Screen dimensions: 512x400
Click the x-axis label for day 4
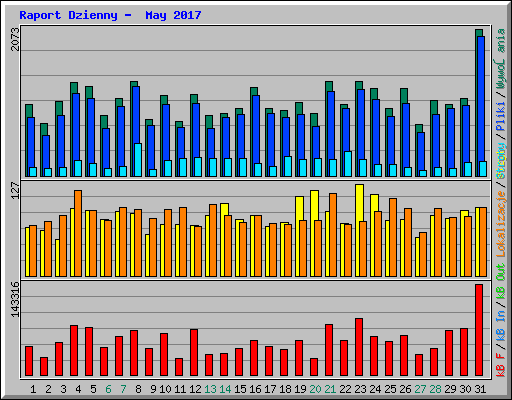pyautogui.click(x=78, y=389)
